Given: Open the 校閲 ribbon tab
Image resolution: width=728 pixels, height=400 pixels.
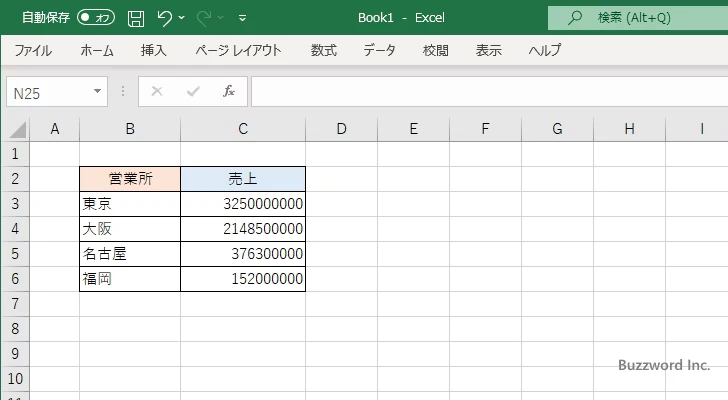Looking at the screenshot, I should point(436,50).
